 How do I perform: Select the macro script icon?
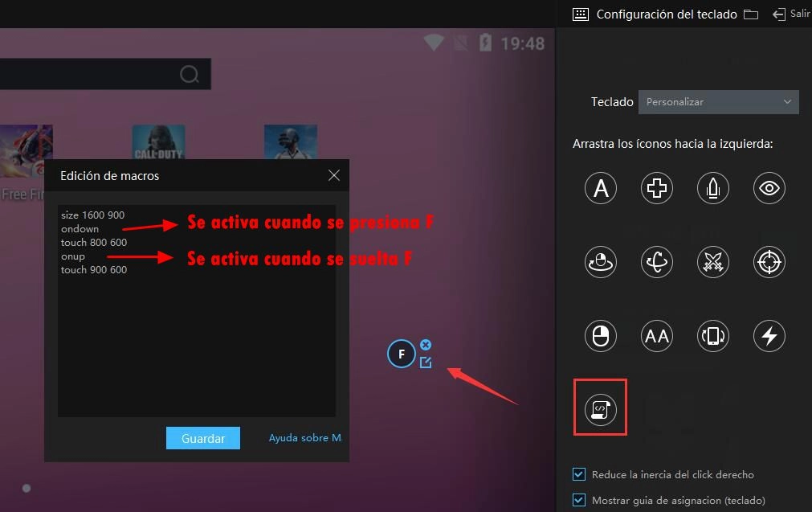pyautogui.click(x=601, y=409)
